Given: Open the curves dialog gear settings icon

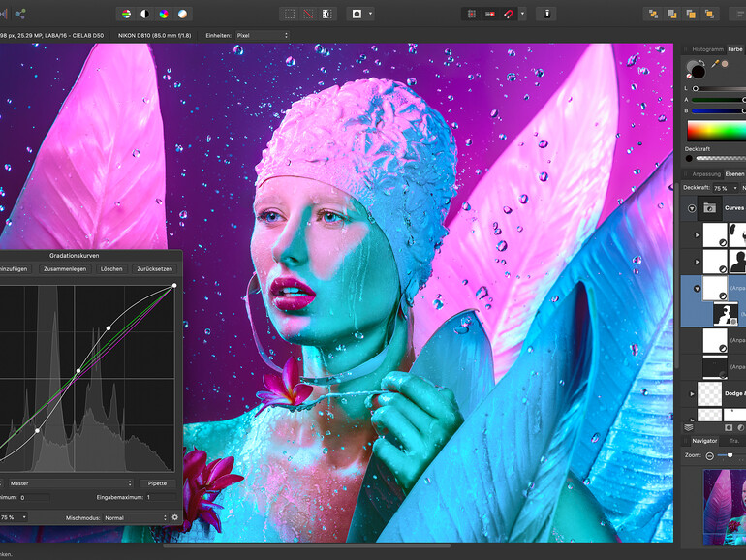Looking at the screenshot, I should point(175,517).
